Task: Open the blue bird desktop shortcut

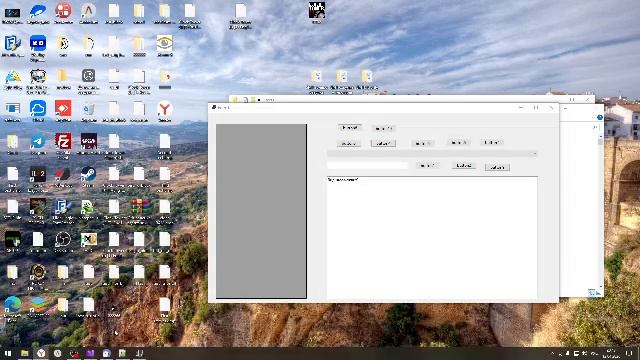Action: pos(38,11)
